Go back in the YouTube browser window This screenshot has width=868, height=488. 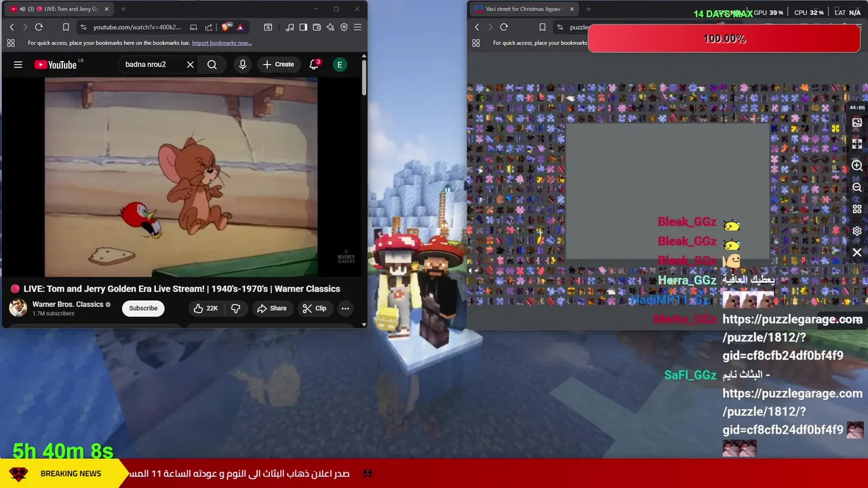tap(12, 27)
